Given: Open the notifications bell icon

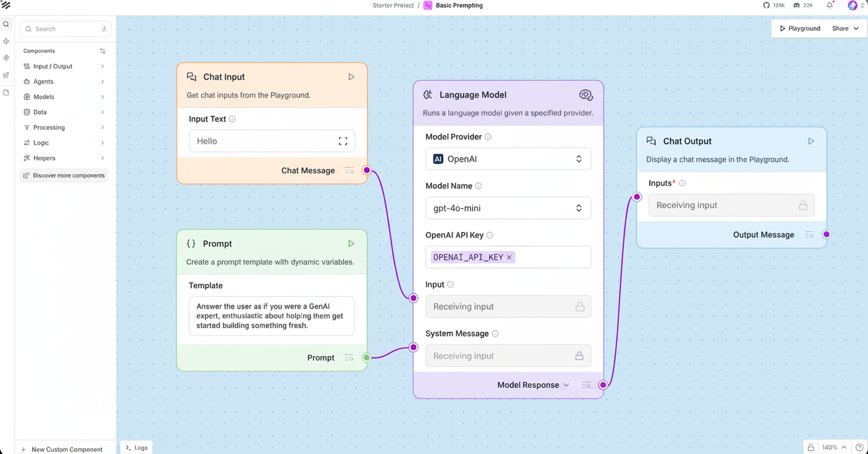Looking at the screenshot, I should coord(830,6).
